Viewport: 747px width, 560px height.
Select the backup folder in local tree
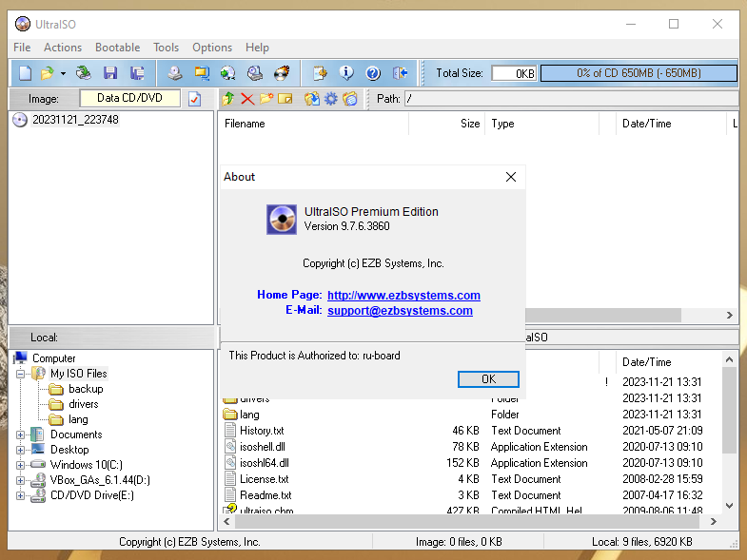tap(86, 389)
